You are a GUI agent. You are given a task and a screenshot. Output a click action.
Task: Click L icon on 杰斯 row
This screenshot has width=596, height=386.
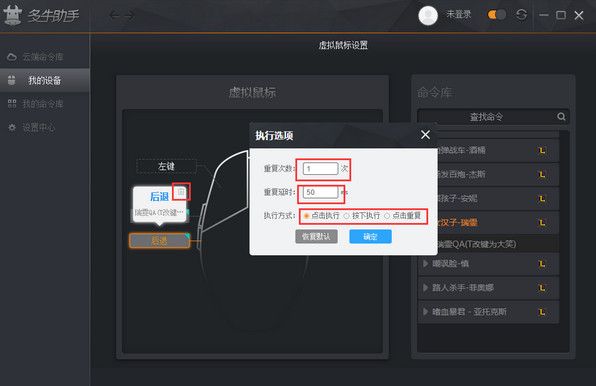(542, 174)
